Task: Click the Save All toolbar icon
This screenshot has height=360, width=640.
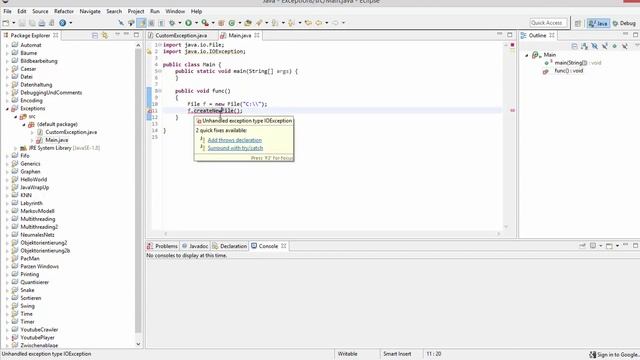Action: click(x=32, y=23)
